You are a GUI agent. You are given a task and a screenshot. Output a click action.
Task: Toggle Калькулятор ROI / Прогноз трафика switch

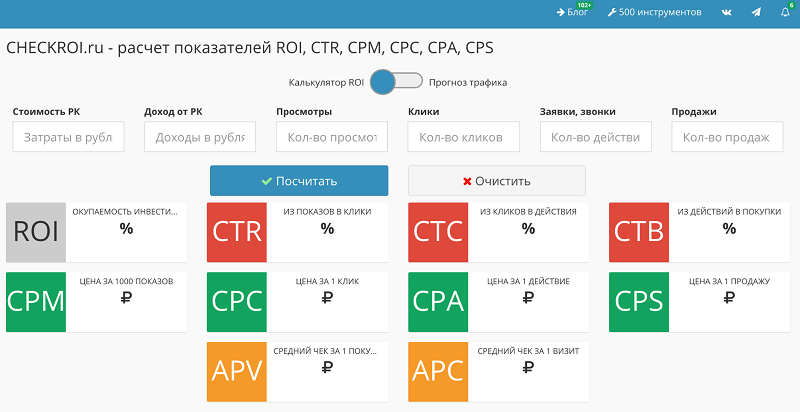tap(396, 82)
